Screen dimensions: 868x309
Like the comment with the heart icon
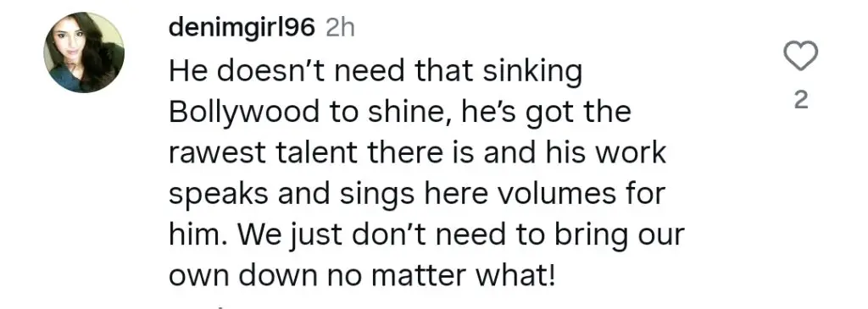click(800, 56)
